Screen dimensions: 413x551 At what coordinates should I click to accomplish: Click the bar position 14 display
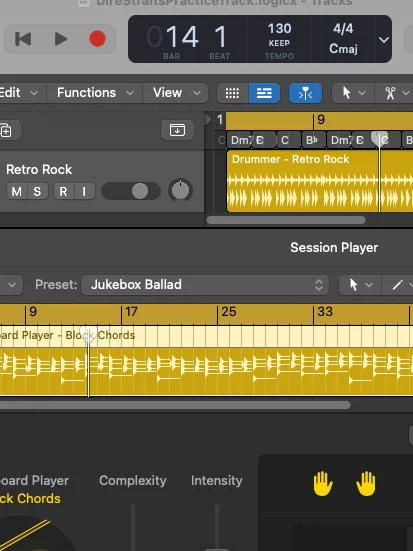click(182, 37)
